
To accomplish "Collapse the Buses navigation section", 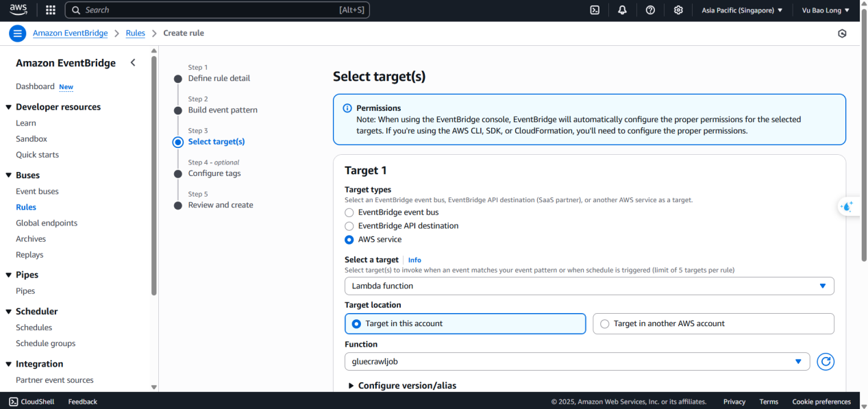I will click(9, 175).
